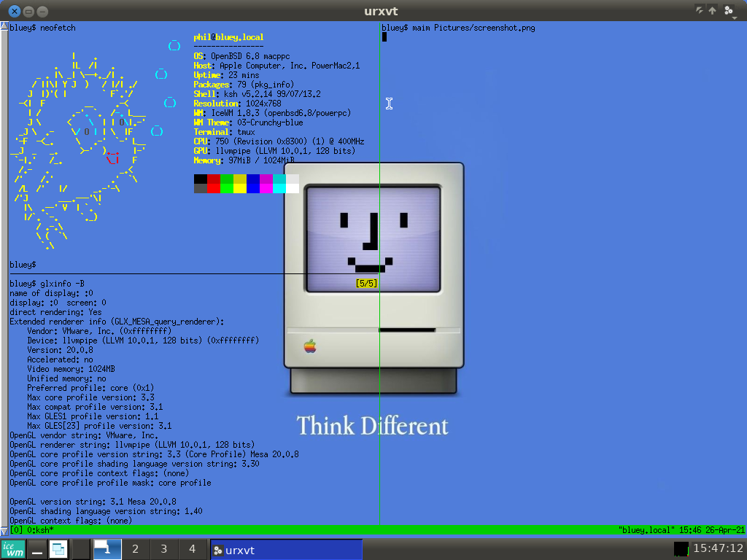Click the Show Desktop taskbar button

(x=37, y=550)
